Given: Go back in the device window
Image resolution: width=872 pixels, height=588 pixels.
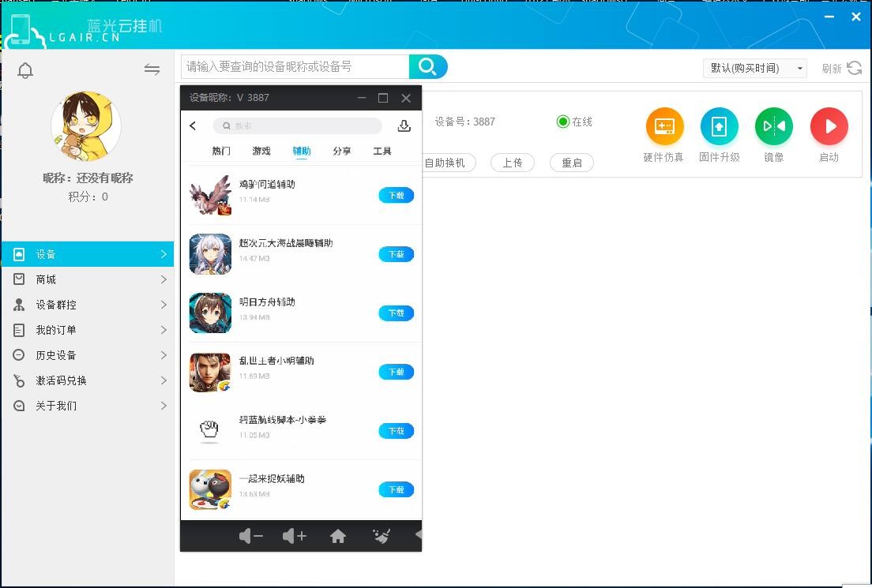Looking at the screenshot, I should [193, 125].
